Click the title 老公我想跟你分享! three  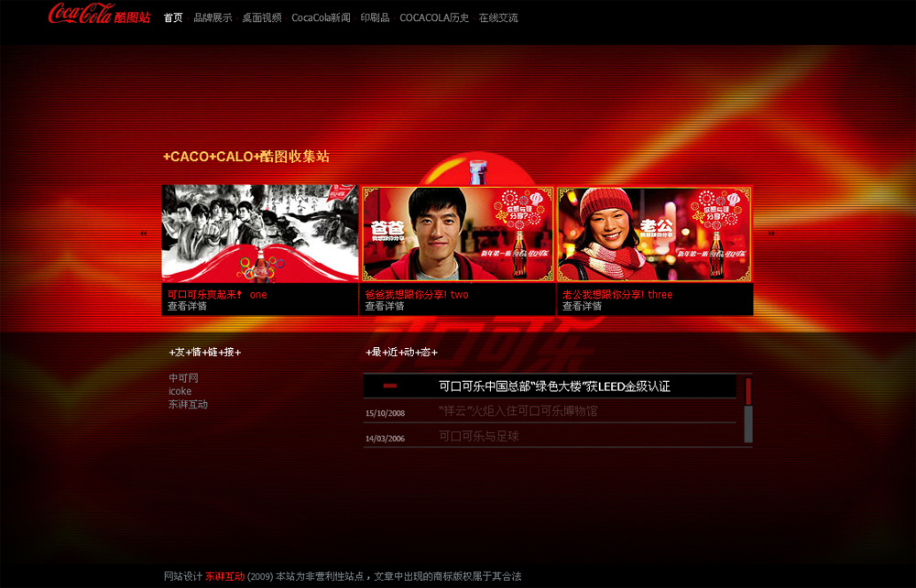617,295
